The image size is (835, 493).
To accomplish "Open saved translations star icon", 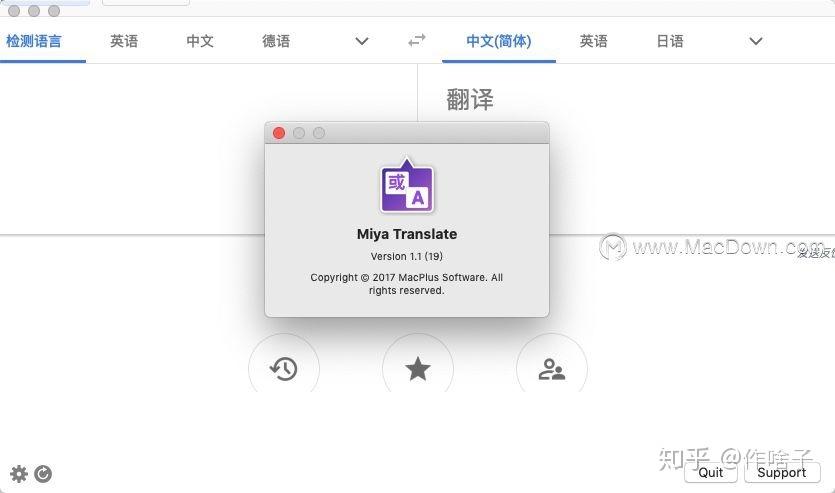I will point(418,368).
